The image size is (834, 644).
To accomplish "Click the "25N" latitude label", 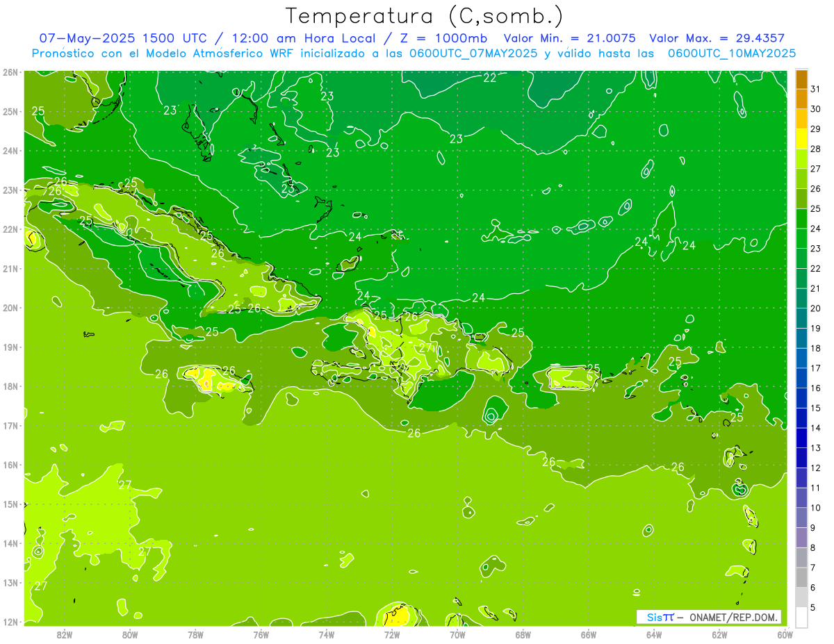I will click(10, 111).
